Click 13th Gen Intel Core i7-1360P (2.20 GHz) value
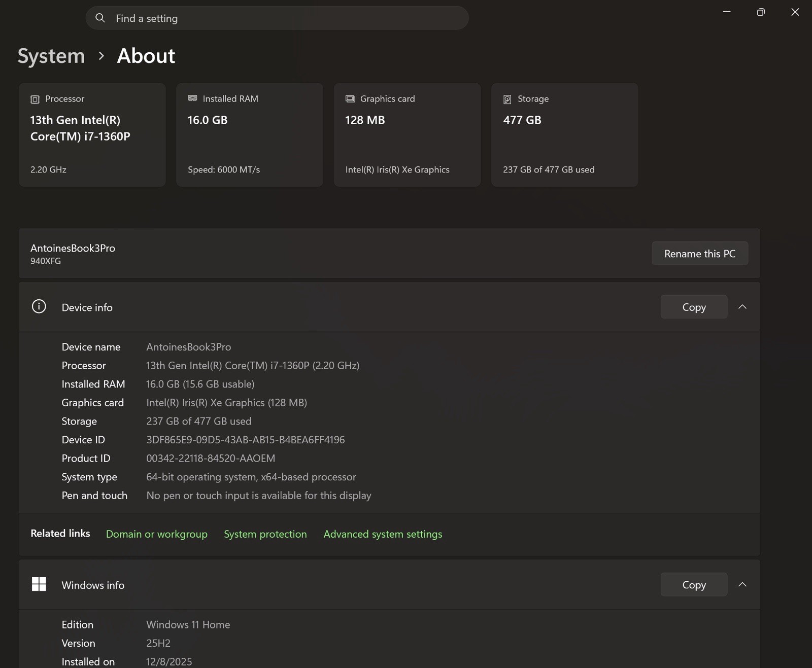The image size is (812, 668). (253, 366)
